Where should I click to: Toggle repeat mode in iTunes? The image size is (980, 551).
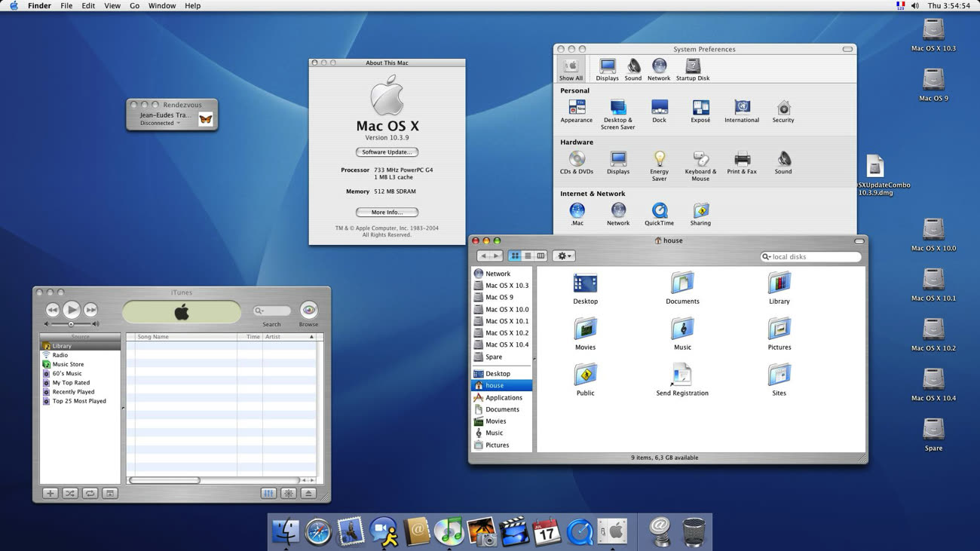coord(90,493)
